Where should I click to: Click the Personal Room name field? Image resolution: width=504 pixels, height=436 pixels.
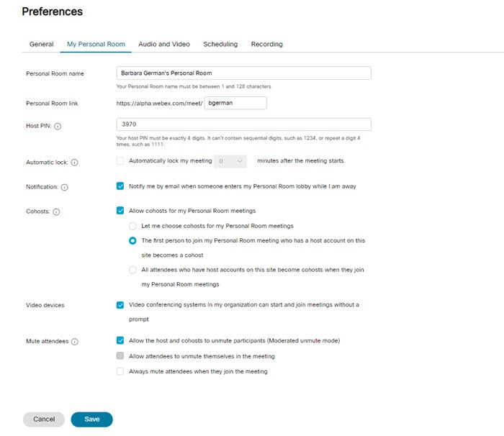(x=243, y=73)
